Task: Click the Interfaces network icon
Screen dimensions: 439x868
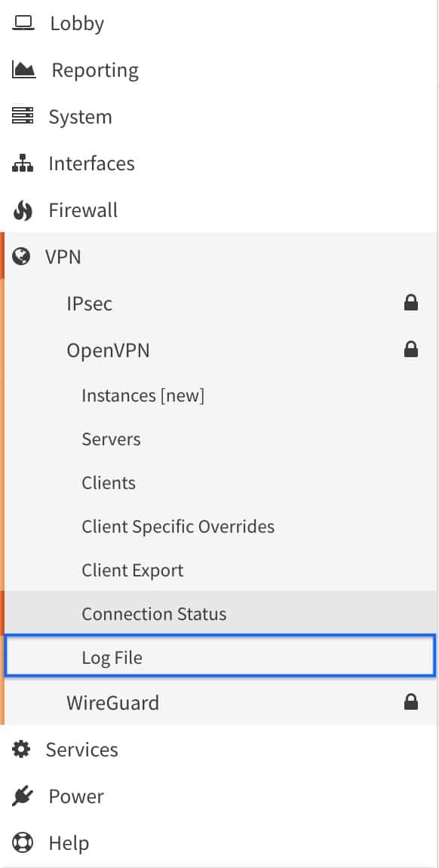Action: coord(23,164)
